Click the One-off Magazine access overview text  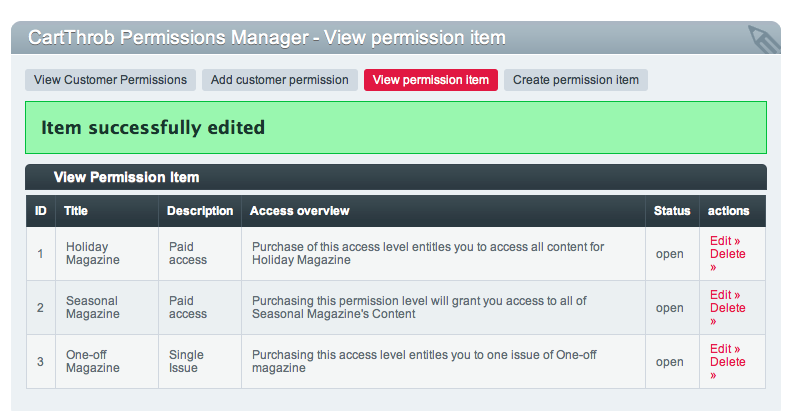424,361
